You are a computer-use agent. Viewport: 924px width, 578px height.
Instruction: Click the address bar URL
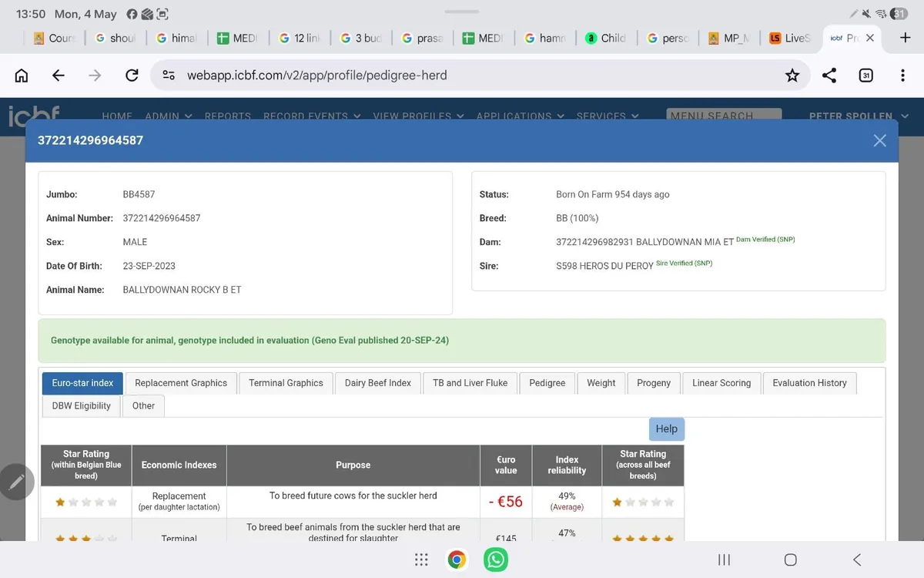[316, 76]
